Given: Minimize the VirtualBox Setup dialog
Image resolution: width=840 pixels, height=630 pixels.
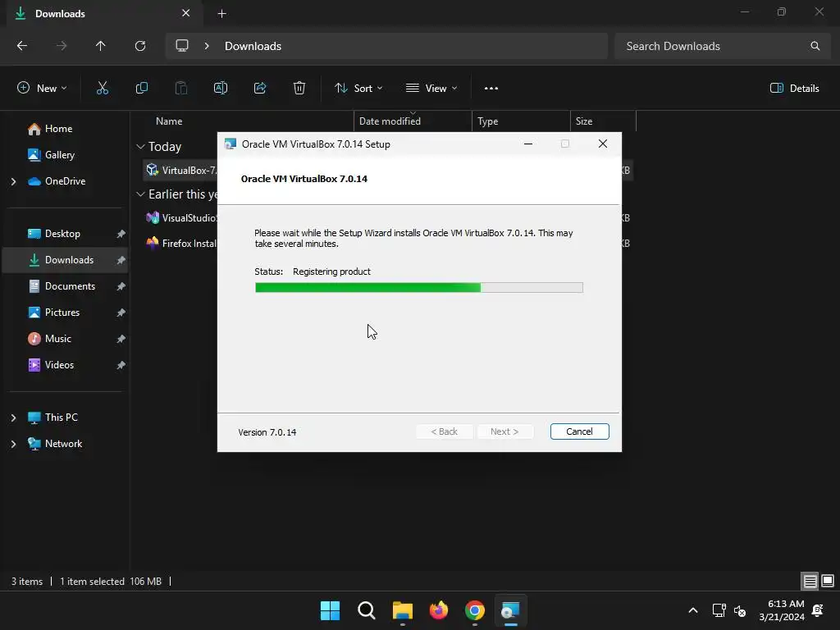Looking at the screenshot, I should [x=527, y=144].
